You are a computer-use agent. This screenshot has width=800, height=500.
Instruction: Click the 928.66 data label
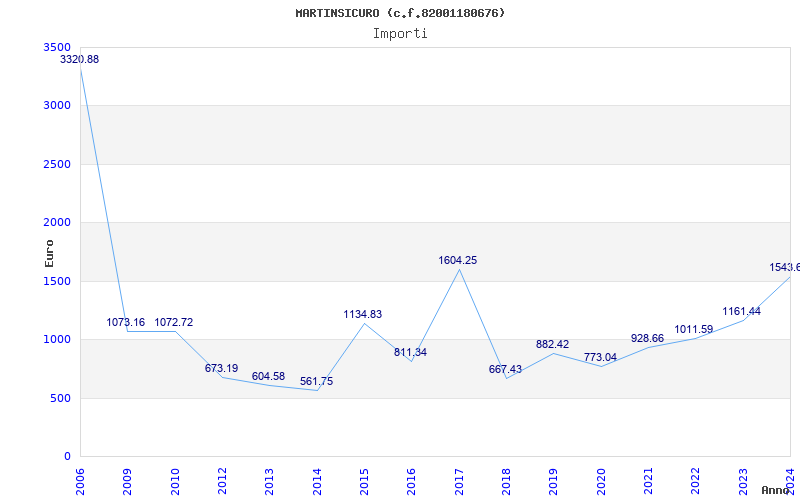[x=647, y=338]
